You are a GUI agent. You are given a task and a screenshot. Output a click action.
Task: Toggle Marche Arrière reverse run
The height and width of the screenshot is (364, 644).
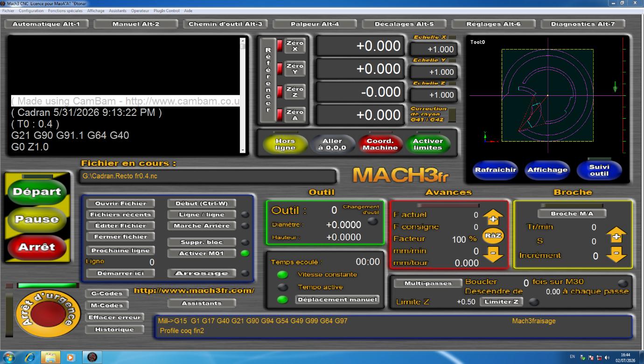point(202,226)
